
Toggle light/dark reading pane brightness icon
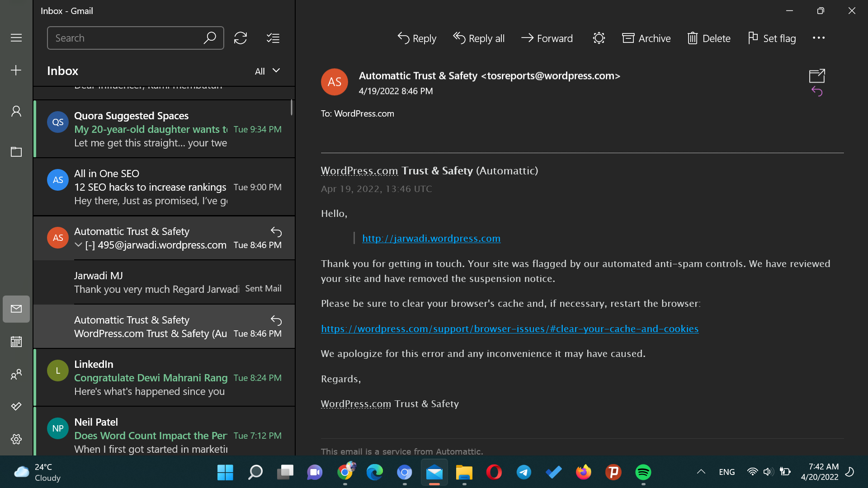click(599, 38)
